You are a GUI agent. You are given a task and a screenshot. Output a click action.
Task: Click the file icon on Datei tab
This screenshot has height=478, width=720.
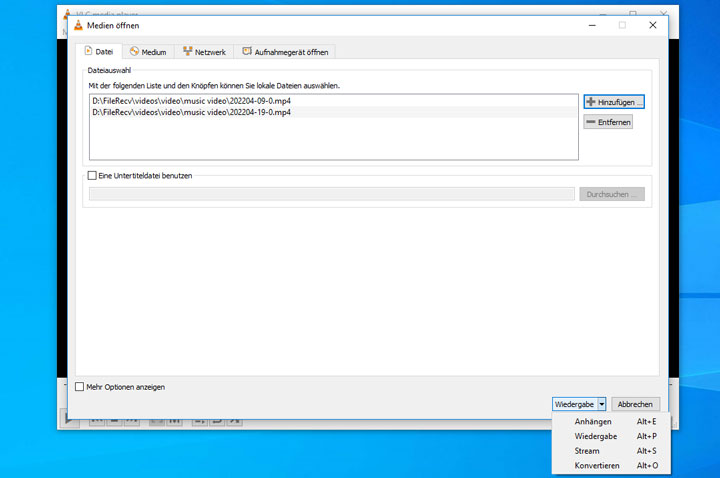tap(88, 51)
